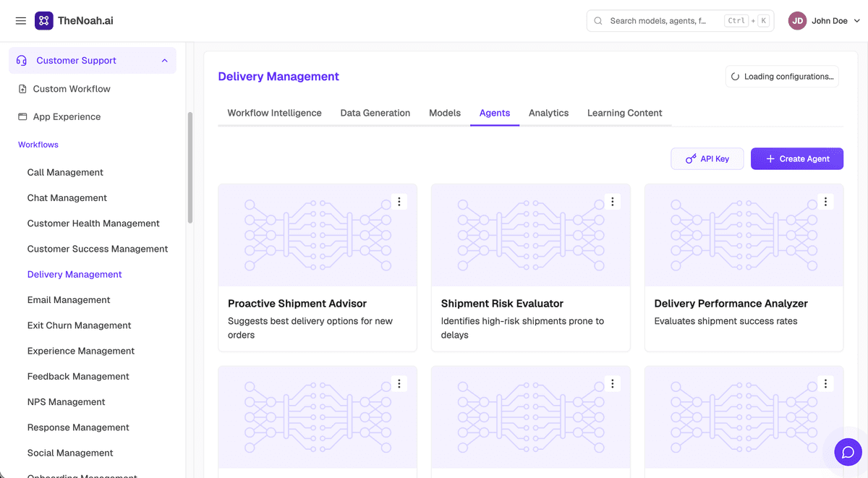
Task: Select the Agents tab
Action: click(495, 113)
